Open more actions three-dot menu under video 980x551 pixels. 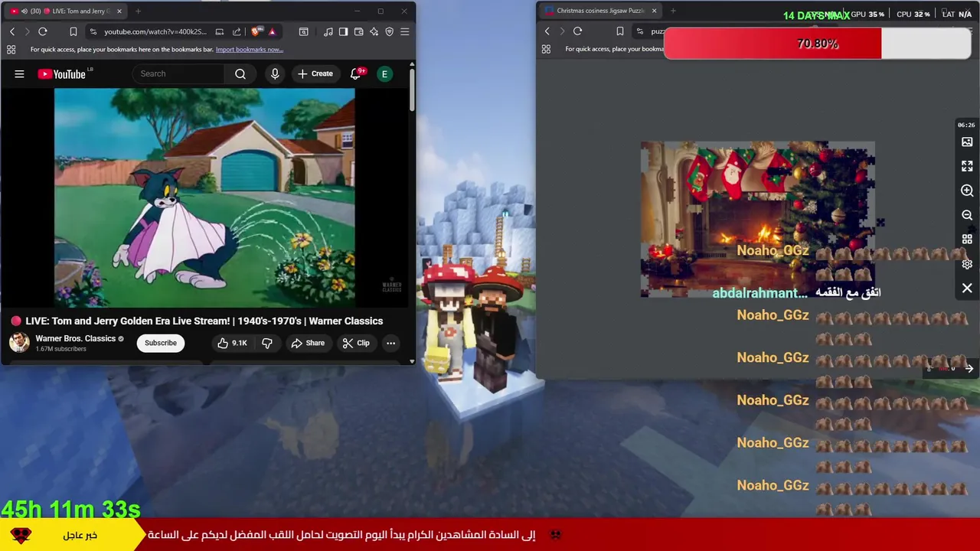(390, 343)
